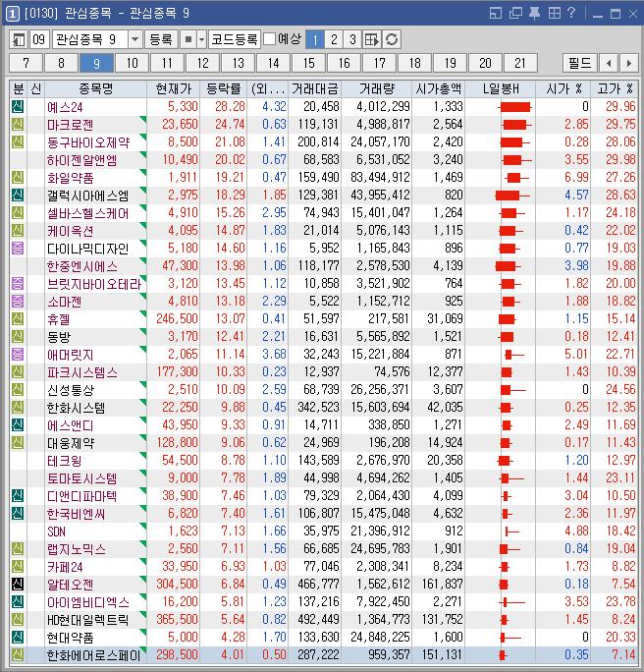The height and width of the screenshot is (672, 644).
Task: Select the 한화에어로스페이 row
Action: tap(324, 655)
